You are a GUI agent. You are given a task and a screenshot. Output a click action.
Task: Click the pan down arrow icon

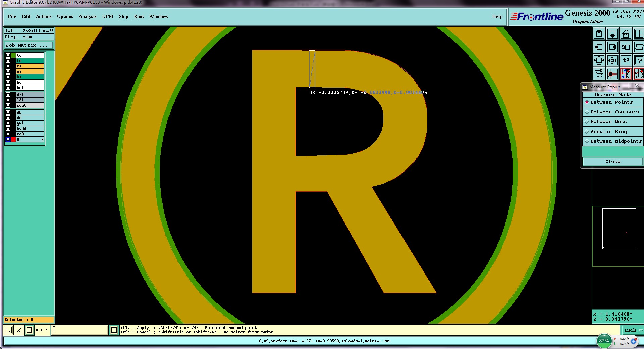coord(612,34)
